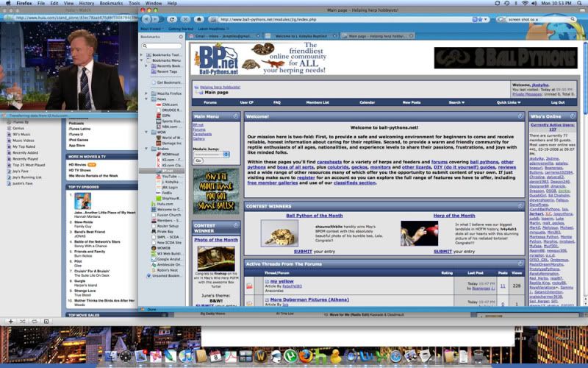Open the Forums link in navbar
The height and width of the screenshot is (368, 588).
click(210, 102)
